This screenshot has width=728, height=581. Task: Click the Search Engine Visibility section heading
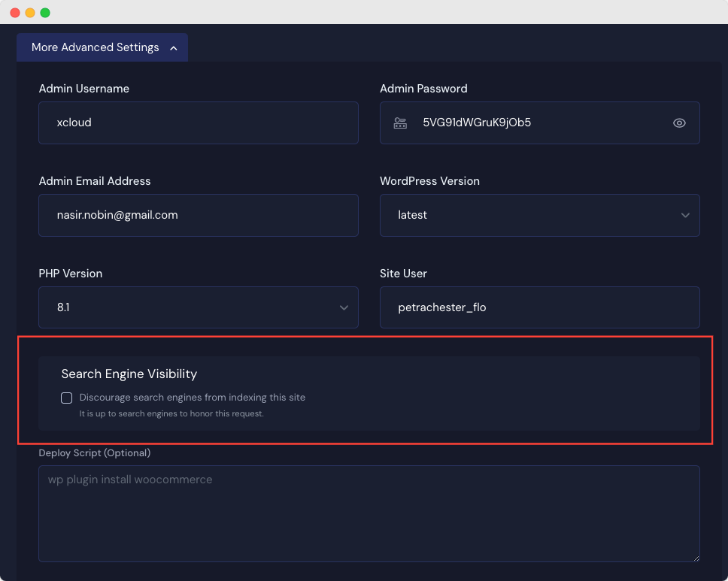click(x=129, y=374)
